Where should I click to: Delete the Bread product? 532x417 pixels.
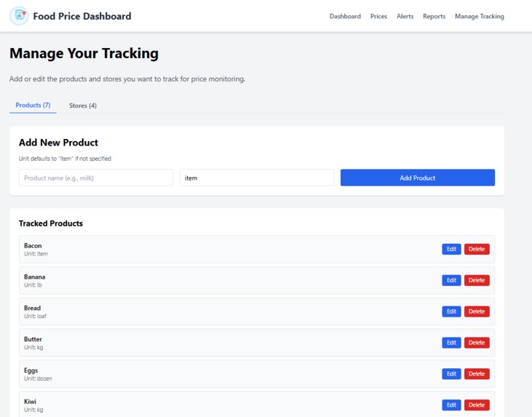pyautogui.click(x=477, y=311)
